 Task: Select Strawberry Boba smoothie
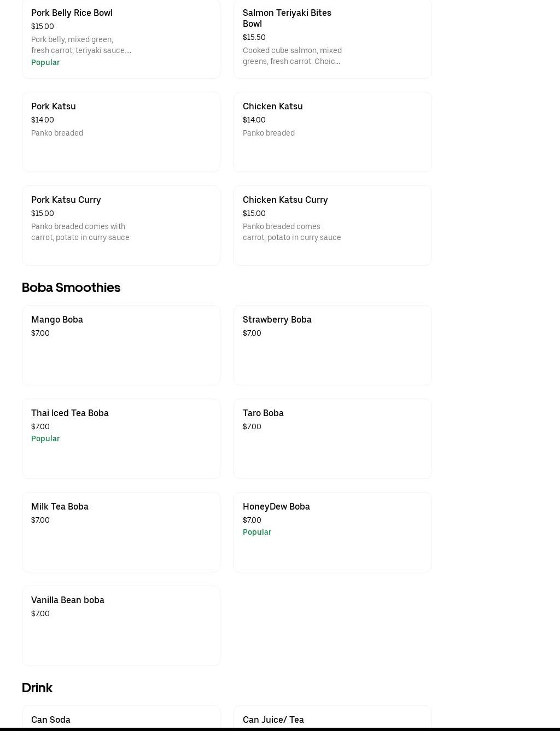pos(332,345)
